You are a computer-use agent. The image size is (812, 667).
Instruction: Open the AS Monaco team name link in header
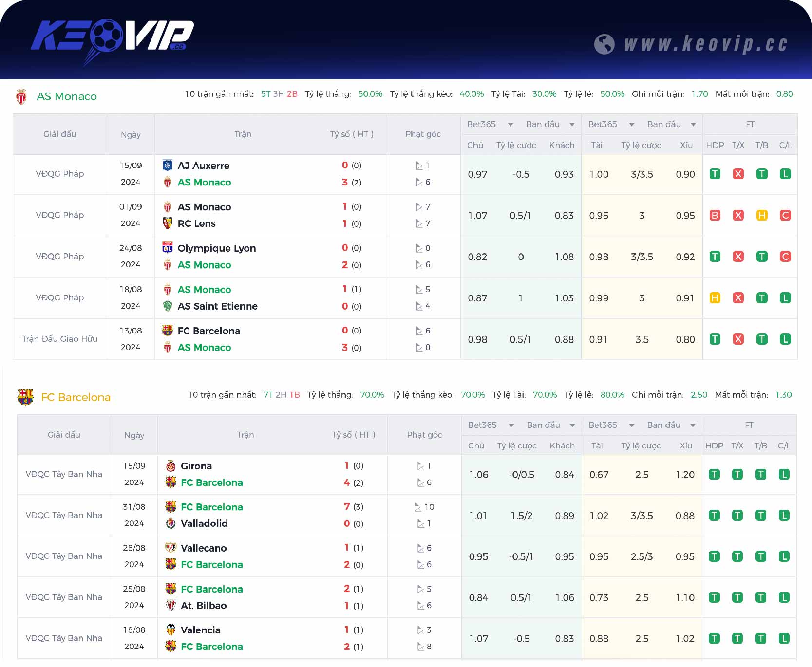coord(67,96)
